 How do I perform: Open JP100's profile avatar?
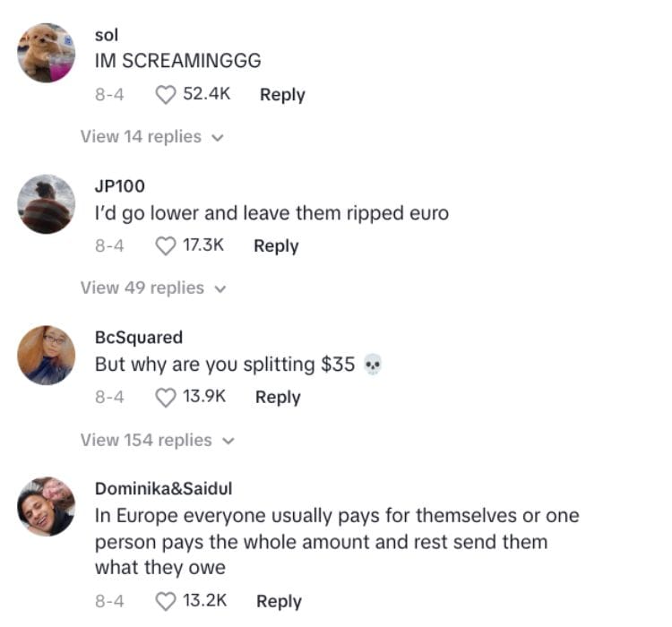point(47,204)
